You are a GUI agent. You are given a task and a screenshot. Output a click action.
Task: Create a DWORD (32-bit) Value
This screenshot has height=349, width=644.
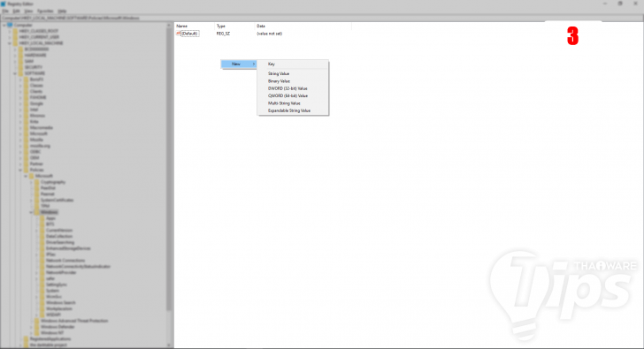point(293,88)
